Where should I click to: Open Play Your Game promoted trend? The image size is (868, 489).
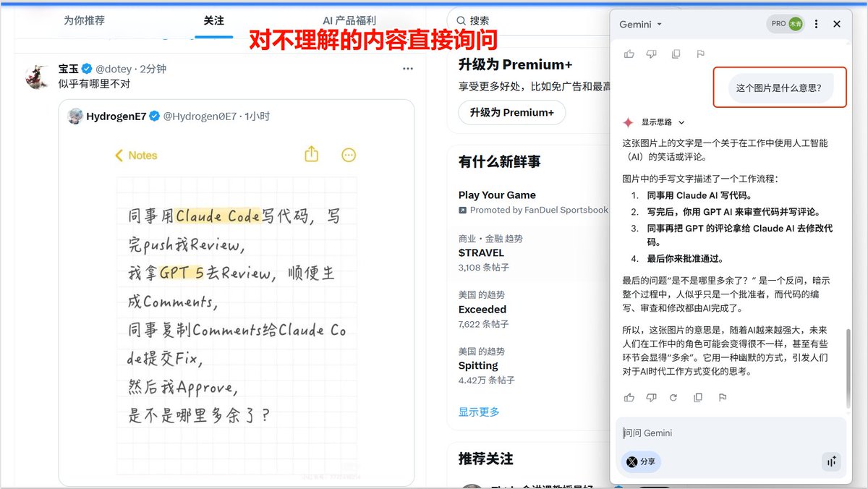(497, 195)
